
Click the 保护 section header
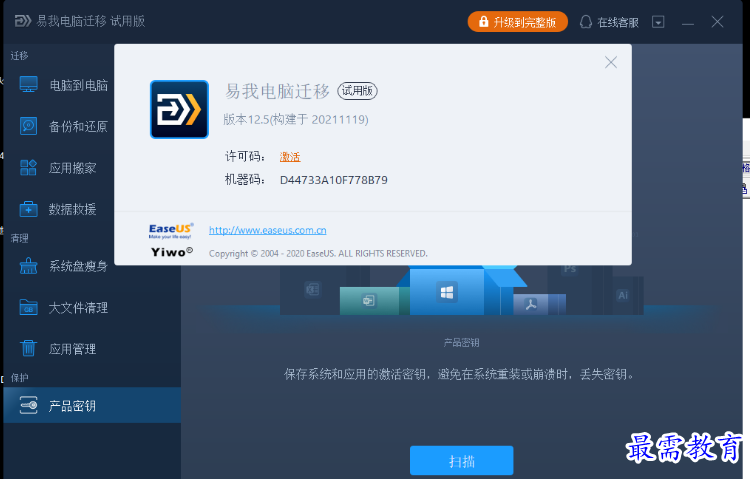20,378
